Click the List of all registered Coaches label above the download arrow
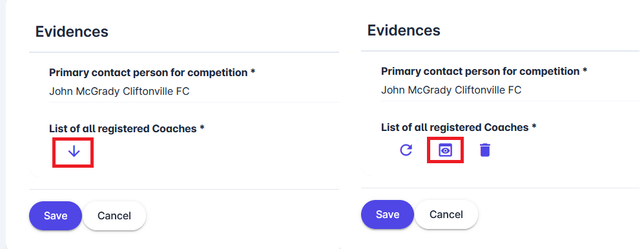The width and height of the screenshot is (644, 249). pyautogui.click(x=123, y=129)
